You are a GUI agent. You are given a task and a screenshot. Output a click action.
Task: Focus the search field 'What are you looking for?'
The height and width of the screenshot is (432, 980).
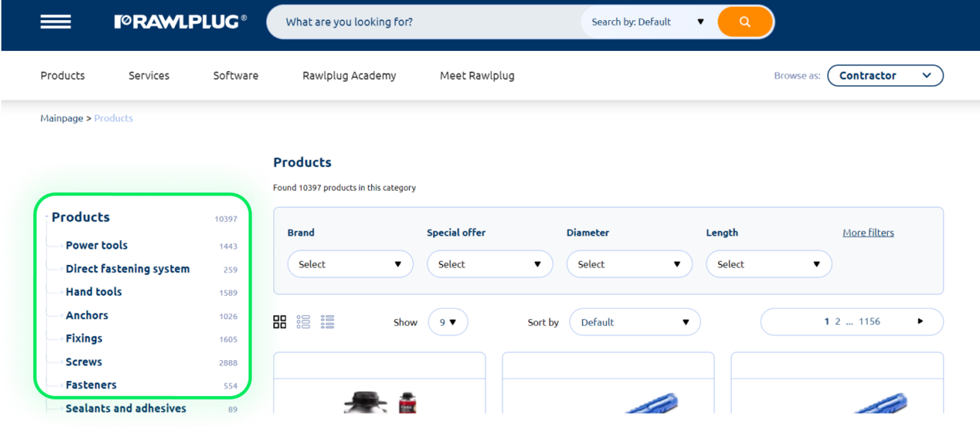pos(424,22)
